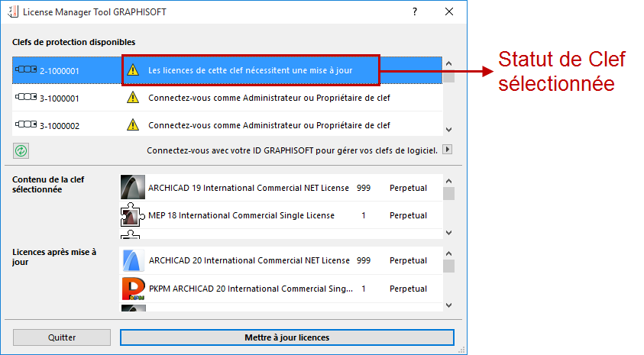Select protection key 3-1000002
The image size is (644, 355).
tap(60, 124)
